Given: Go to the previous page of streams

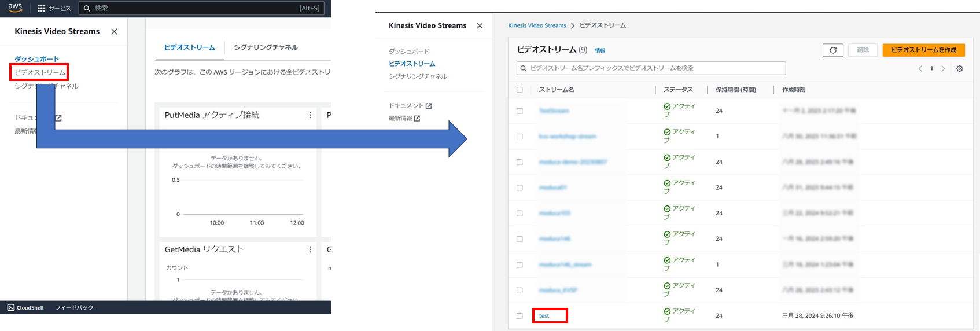Looking at the screenshot, I should tap(920, 69).
